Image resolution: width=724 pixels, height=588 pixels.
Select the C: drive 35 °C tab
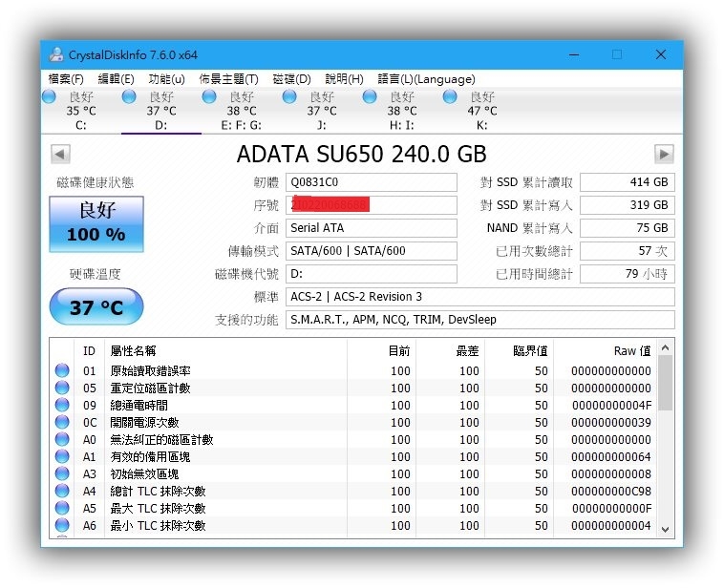click(x=81, y=111)
